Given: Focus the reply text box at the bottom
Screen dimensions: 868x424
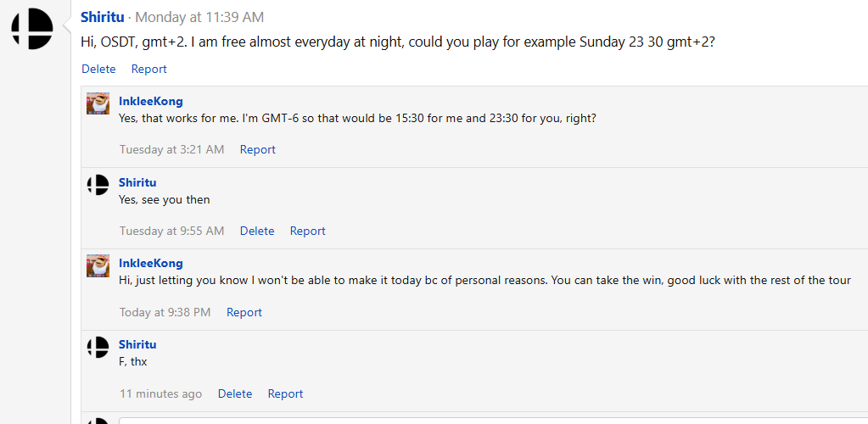Looking at the screenshot, I should pos(492,420).
